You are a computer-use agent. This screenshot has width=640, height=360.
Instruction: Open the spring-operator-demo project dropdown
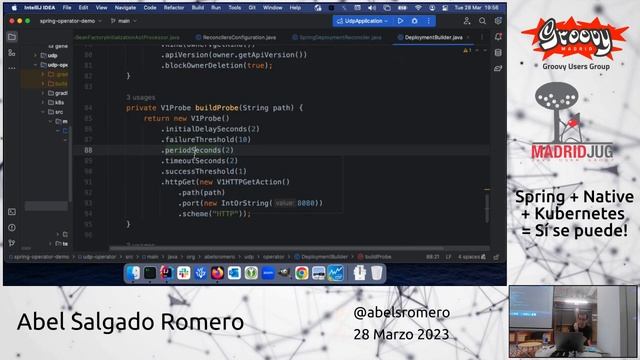[70, 21]
